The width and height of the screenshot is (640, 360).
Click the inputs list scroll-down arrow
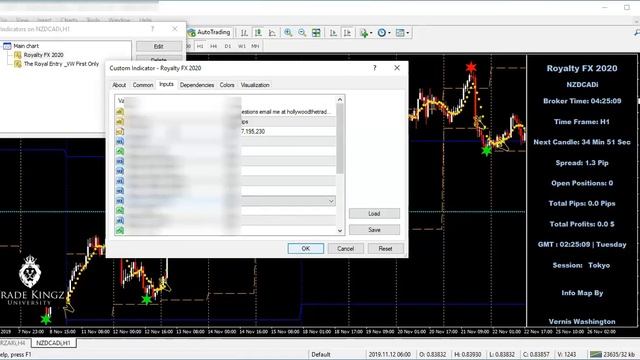(x=340, y=231)
